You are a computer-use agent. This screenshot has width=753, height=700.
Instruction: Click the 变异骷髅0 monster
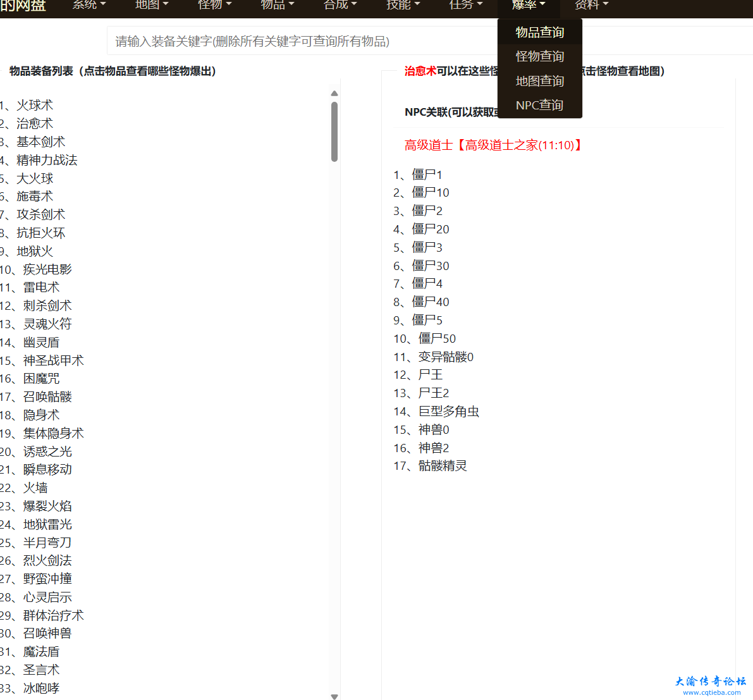pyautogui.click(x=446, y=357)
